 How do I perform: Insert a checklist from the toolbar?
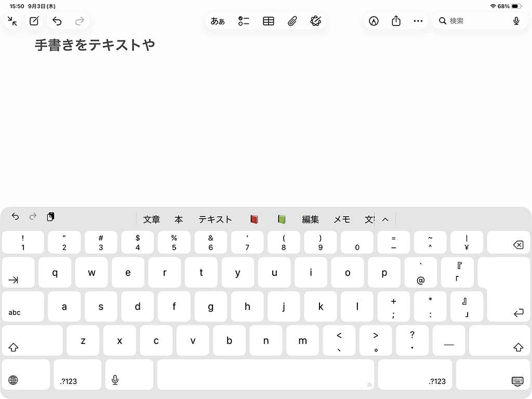pos(244,21)
